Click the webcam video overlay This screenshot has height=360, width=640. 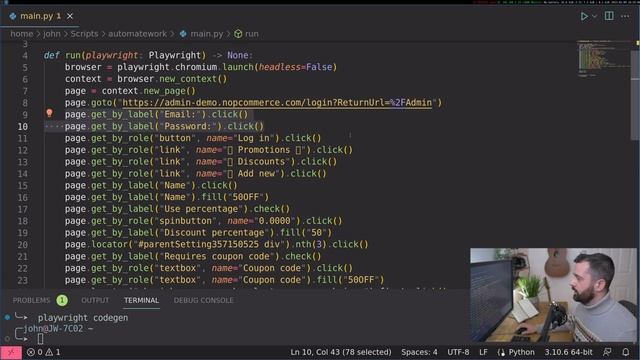pyautogui.click(x=553, y=295)
